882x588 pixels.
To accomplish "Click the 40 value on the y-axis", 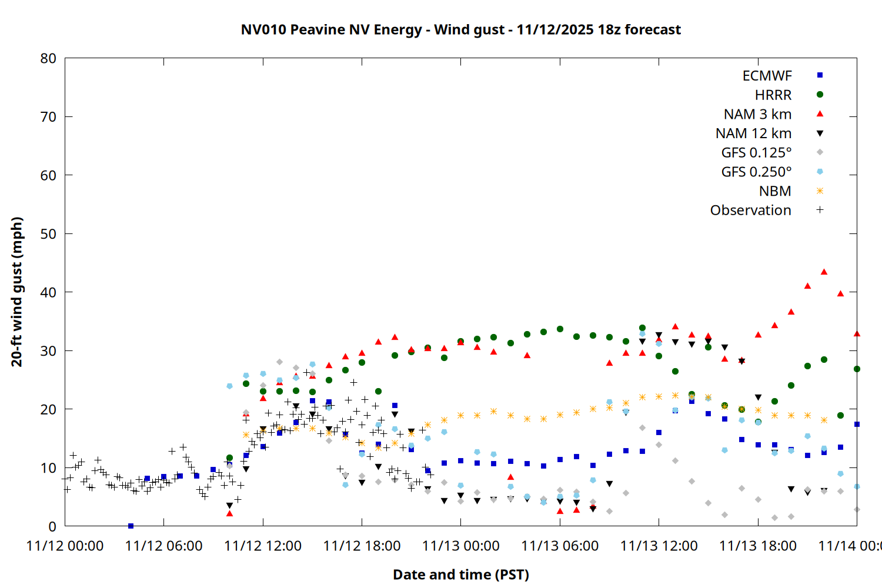I will point(48,292).
